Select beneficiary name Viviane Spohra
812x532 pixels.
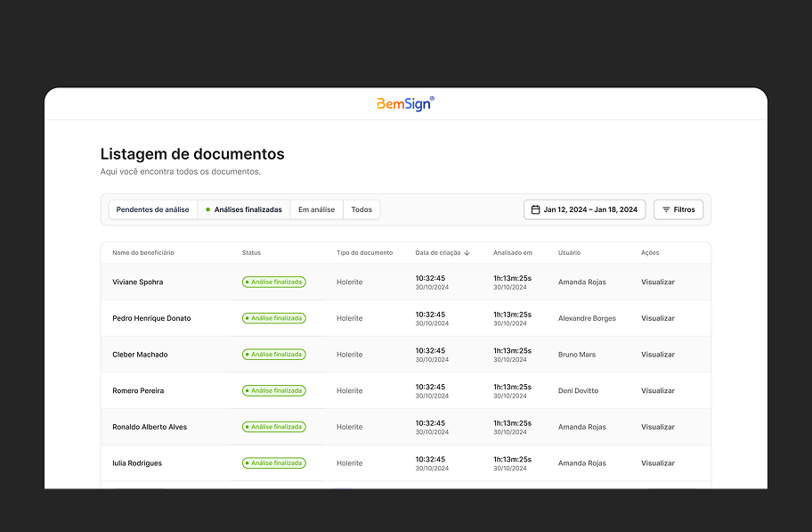click(x=138, y=282)
